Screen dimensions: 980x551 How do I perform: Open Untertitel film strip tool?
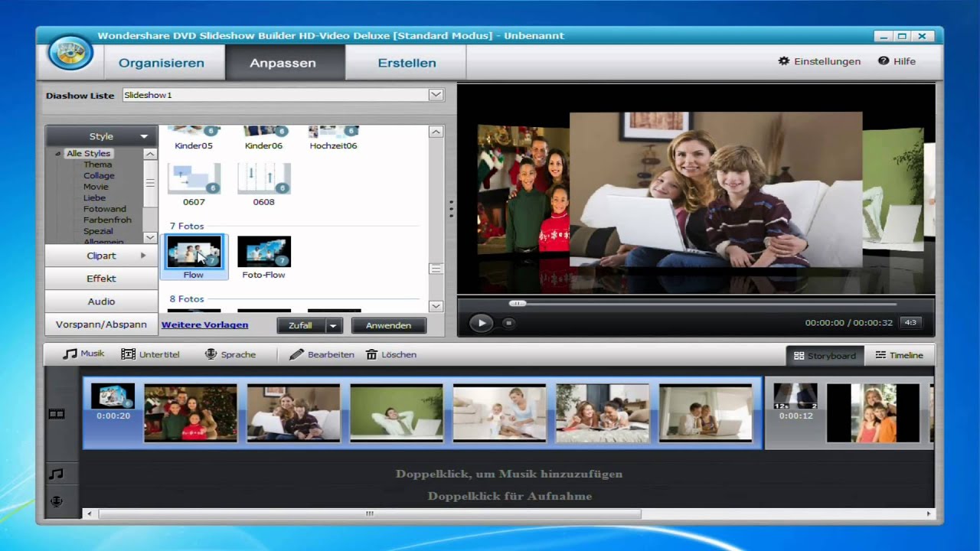pyautogui.click(x=150, y=354)
